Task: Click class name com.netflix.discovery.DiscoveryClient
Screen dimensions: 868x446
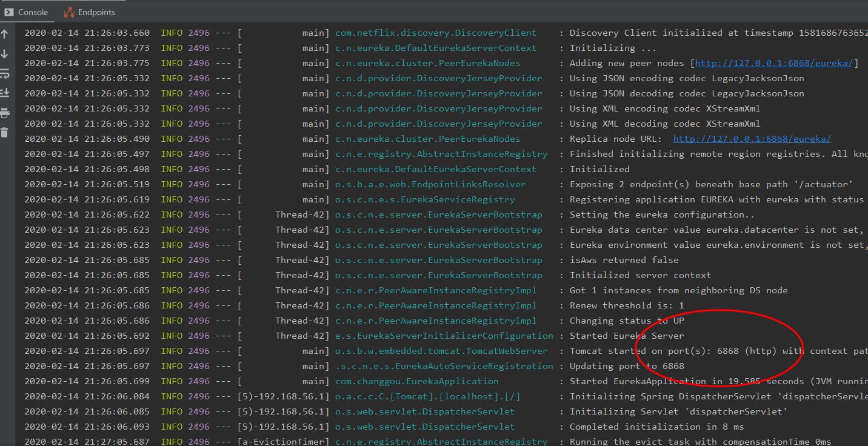Action: pyautogui.click(x=436, y=33)
